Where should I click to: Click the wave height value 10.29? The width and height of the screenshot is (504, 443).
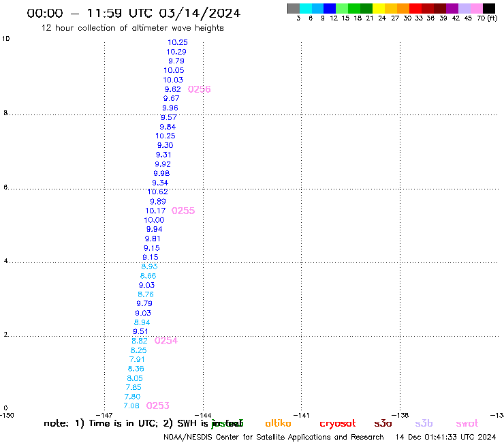[x=176, y=52]
